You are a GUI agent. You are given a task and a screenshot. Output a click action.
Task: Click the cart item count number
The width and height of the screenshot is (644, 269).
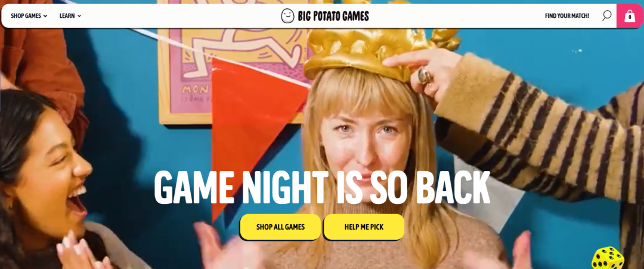(x=630, y=18)
